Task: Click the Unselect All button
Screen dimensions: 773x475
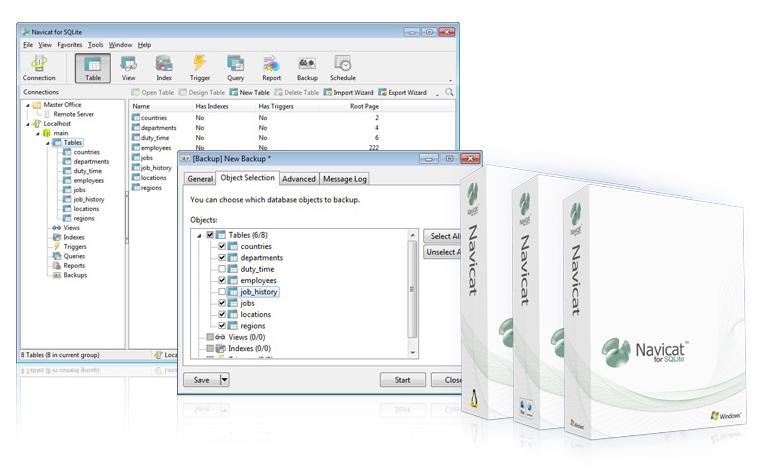Action: tap(443, 252)
